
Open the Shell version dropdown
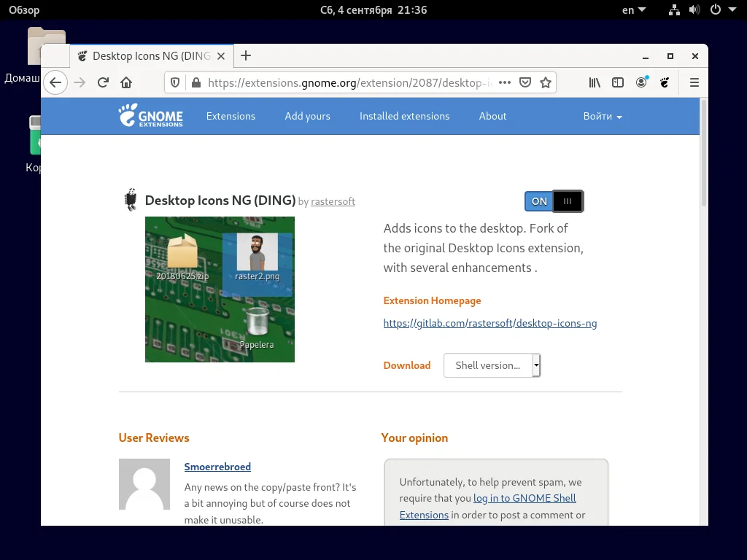pyautogui.click(x=492, y=365)
